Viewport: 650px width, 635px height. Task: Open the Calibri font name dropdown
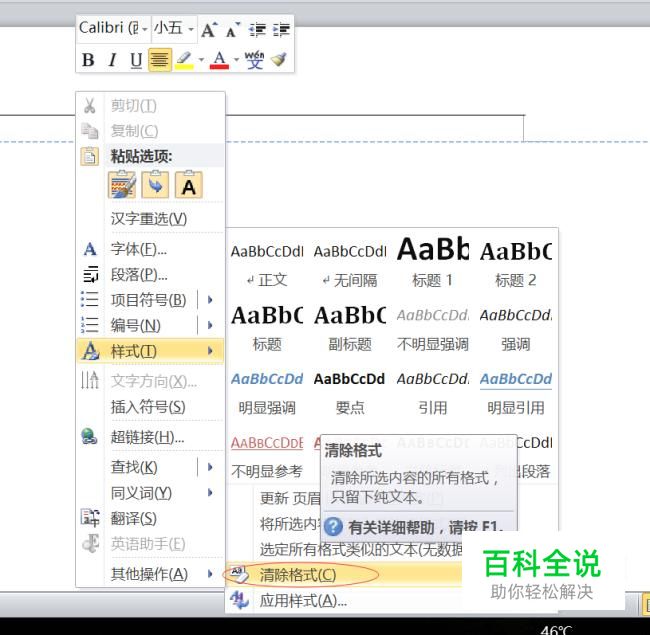(x=144, y=29)
